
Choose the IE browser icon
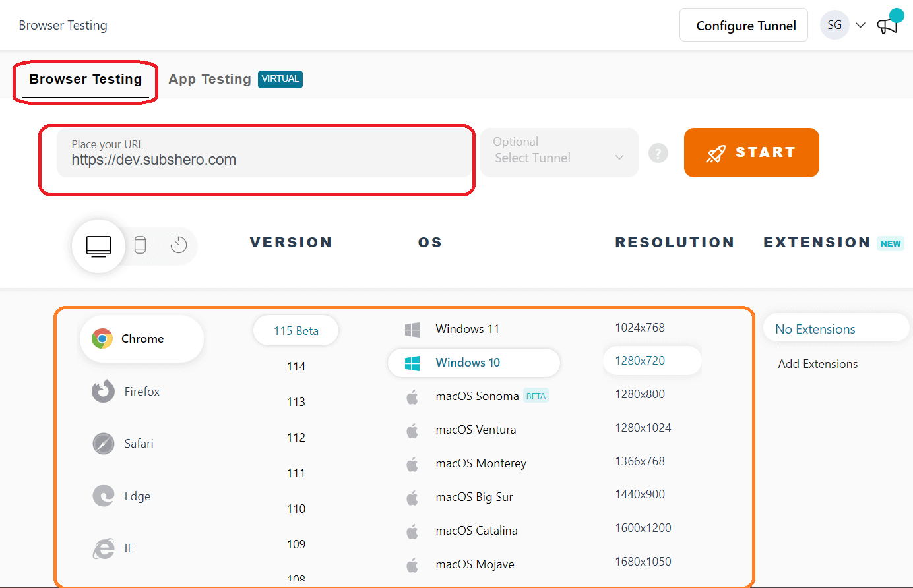coord(103,548)
